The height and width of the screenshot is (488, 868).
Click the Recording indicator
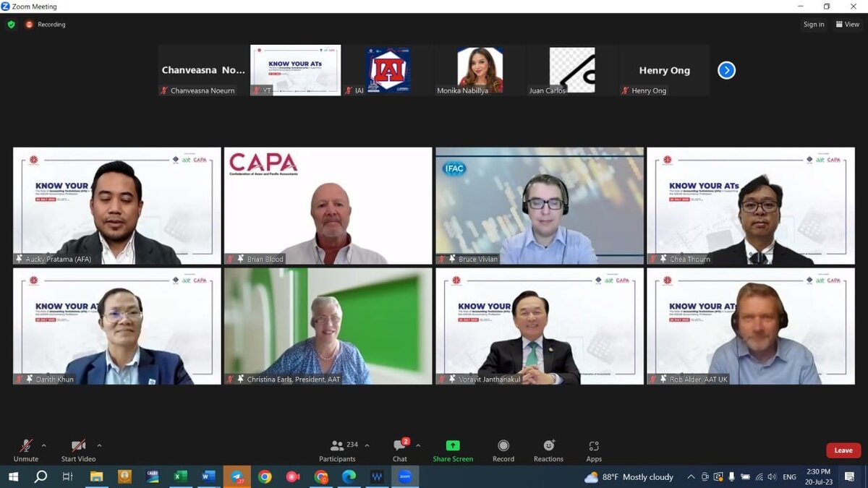tap(46, 25)
